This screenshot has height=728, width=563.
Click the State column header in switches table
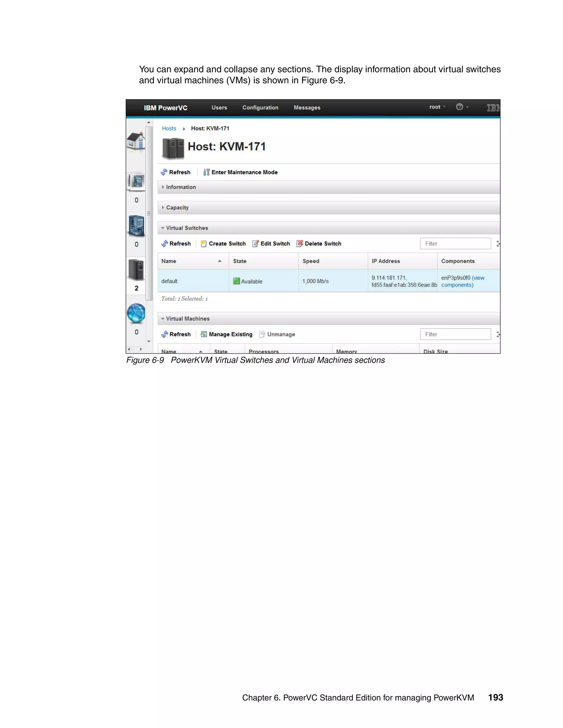(263, 261)
